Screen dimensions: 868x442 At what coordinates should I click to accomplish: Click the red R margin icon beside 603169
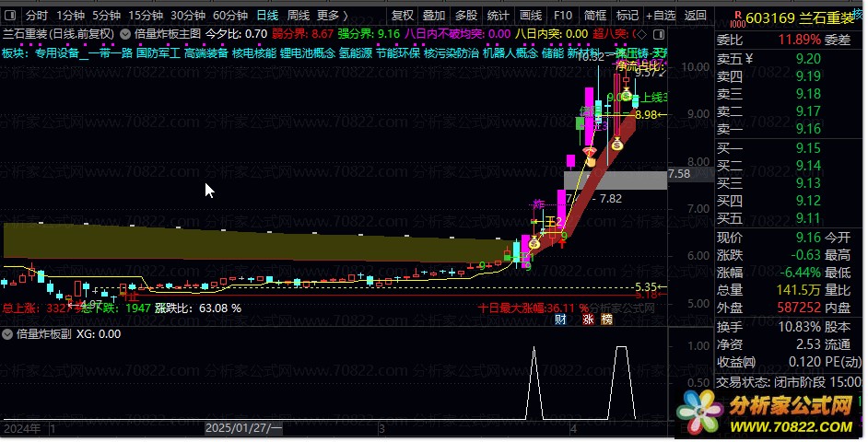point(737,18)
